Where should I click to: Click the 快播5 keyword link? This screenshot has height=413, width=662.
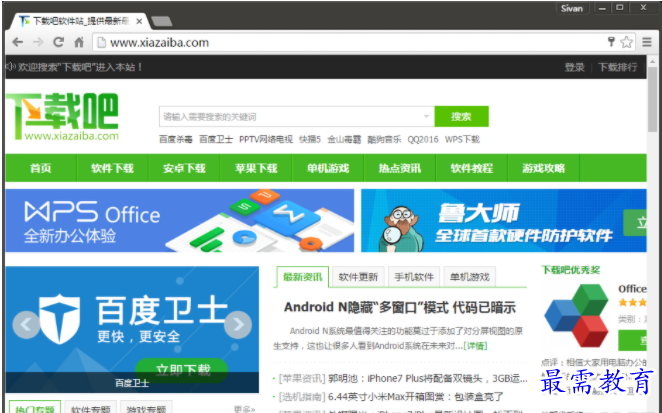click(x=310, y=139)
